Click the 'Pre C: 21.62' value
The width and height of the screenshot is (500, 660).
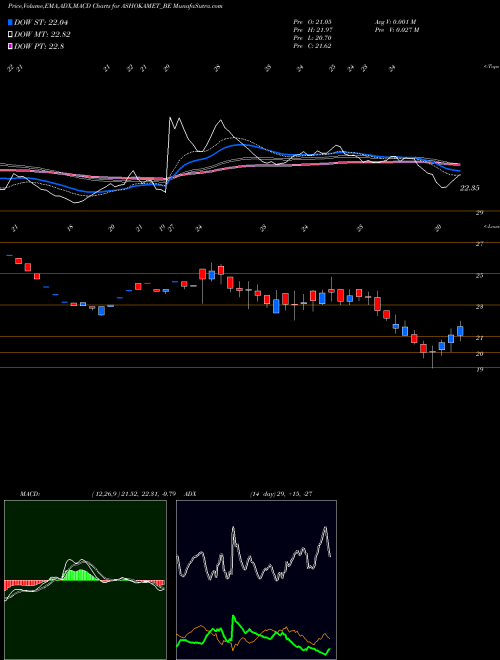tap(312, 46)
